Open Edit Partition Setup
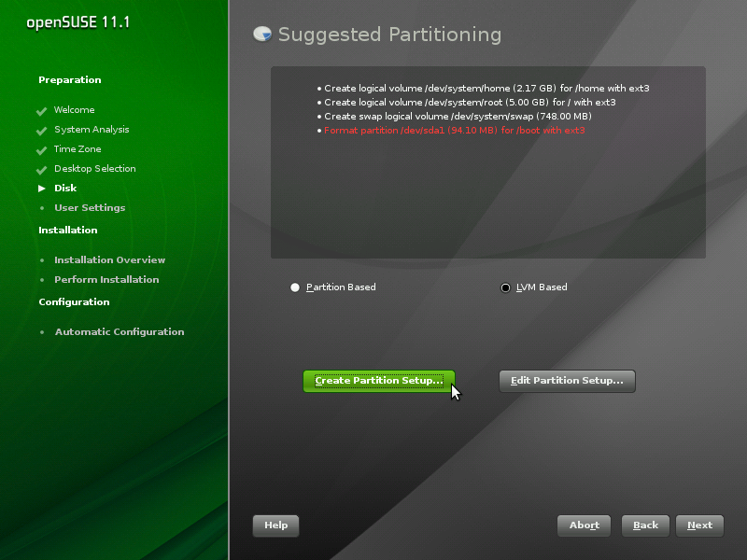The height and width of the screenshot is (560, 747). [567, 381]
